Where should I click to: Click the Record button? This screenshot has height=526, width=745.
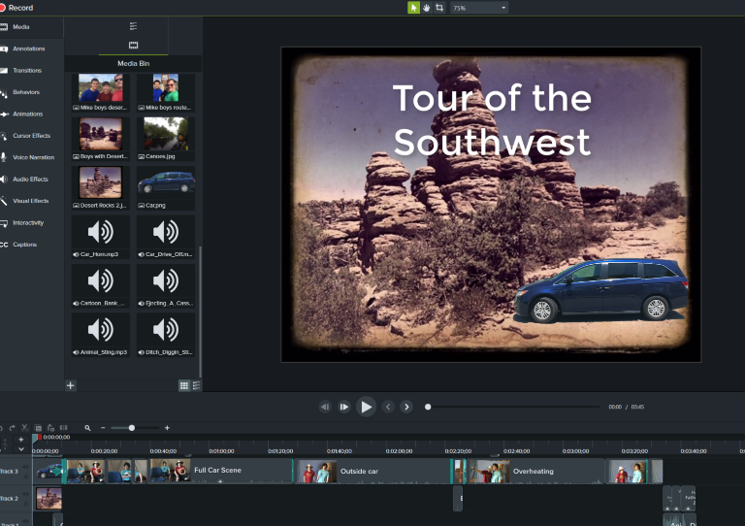17,7
